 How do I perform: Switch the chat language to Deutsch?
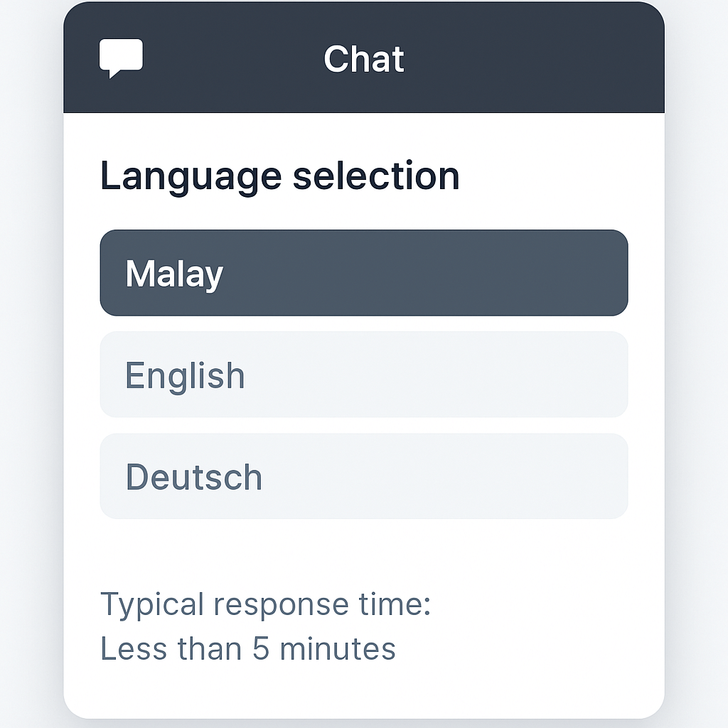click(x=363, y=476)
